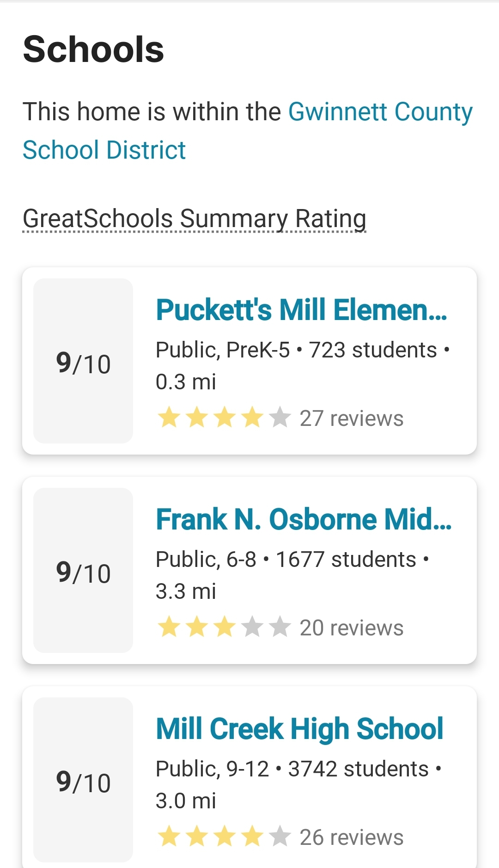View the 27 reviews for Puckett's Mill
Image resolution: width=499 pixels, height=868 pixels.
pos(351,419)
